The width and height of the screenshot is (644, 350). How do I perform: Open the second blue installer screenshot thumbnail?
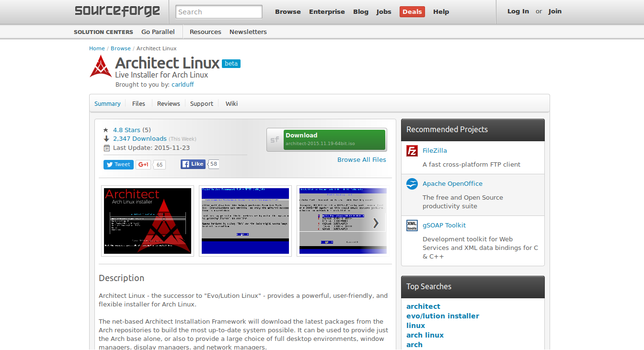(x=245, y=221)
